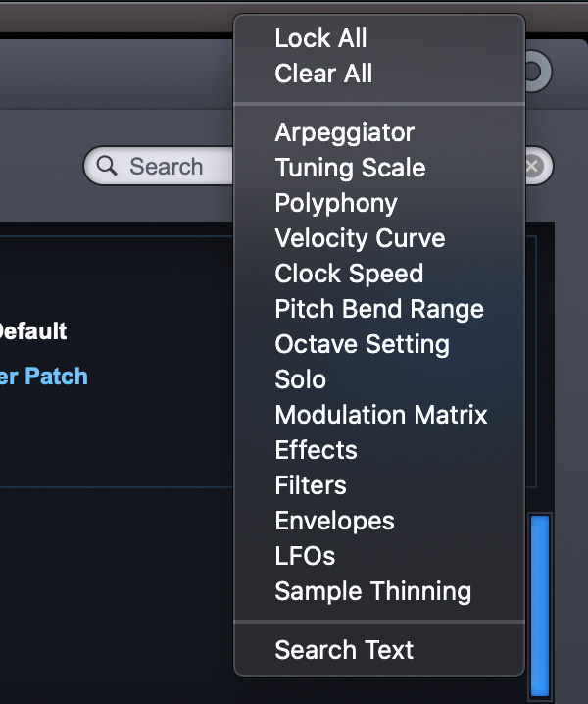This screenshot has height=704, width=588.
Task: Click the blue vertical scrollbar thumb
Action: tap(540, 605)
